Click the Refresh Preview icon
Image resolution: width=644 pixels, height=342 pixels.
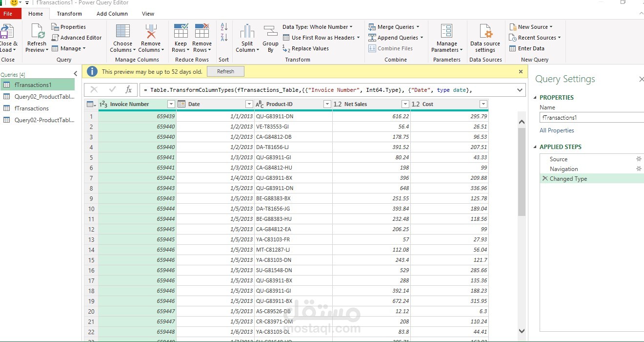click(x=37, y=31)
